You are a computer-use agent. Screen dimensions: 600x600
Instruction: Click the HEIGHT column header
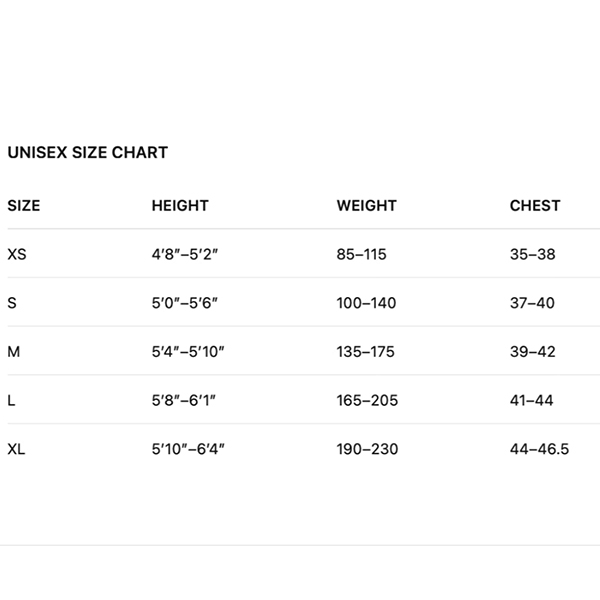(x=180, y=206)
